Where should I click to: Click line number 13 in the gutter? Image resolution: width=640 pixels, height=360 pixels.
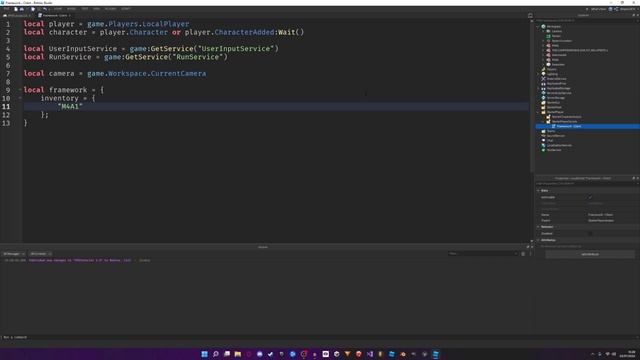(x=6, y=123)
